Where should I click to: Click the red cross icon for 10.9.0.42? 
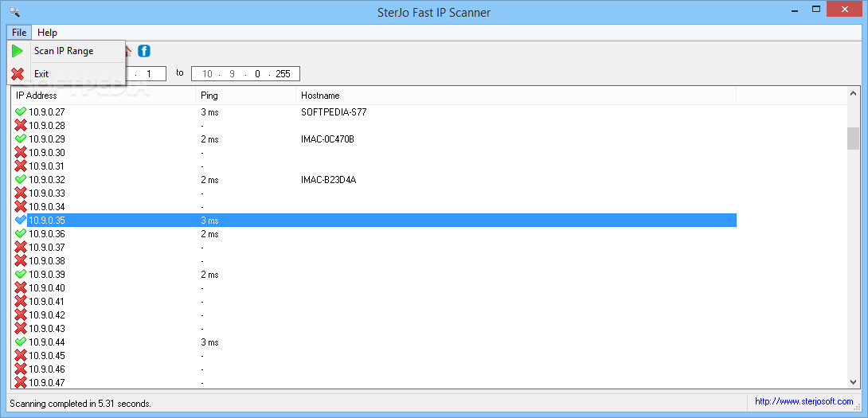point(21,315)
